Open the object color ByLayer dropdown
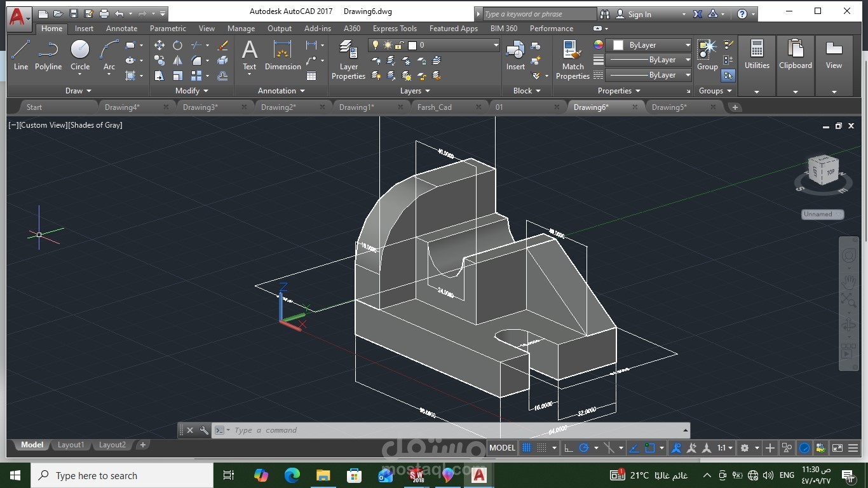The image size is (868, 488). 649,45
